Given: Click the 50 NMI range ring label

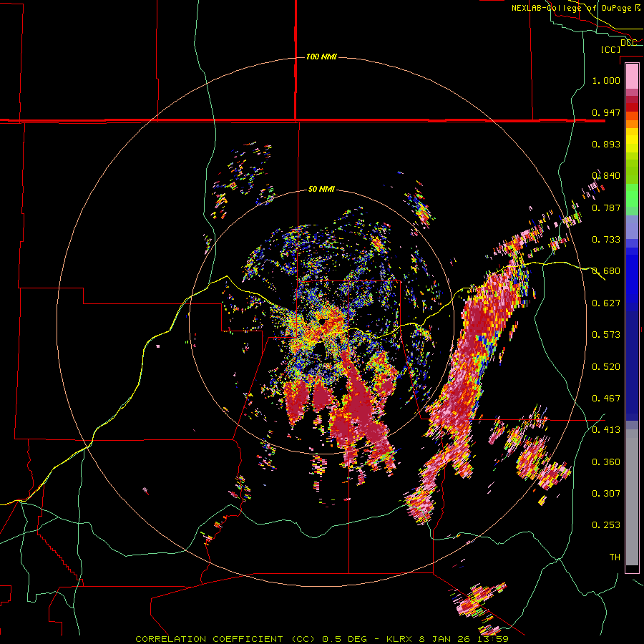Looking at the screenshot, I should point(321,189).
